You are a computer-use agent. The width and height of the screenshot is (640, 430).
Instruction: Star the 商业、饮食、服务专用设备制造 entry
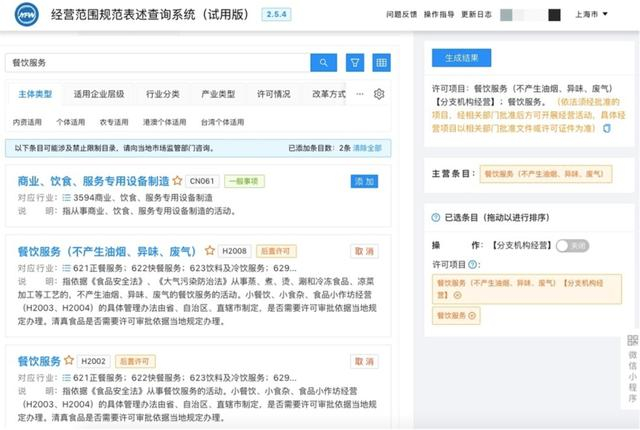(177, 181)
